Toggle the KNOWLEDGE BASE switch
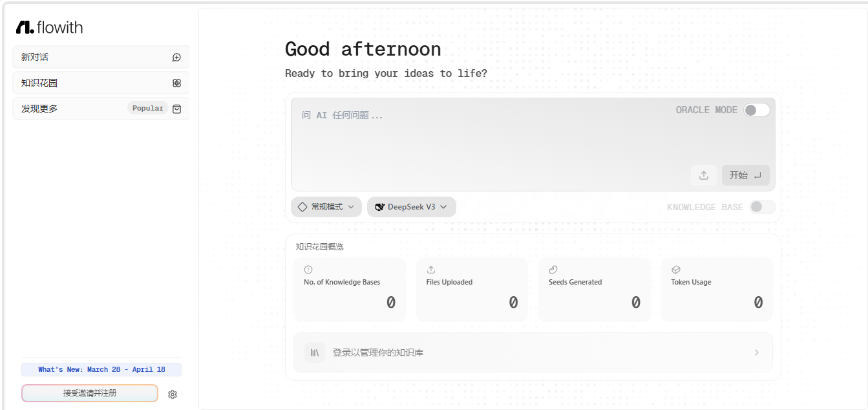 coord(762,207)
